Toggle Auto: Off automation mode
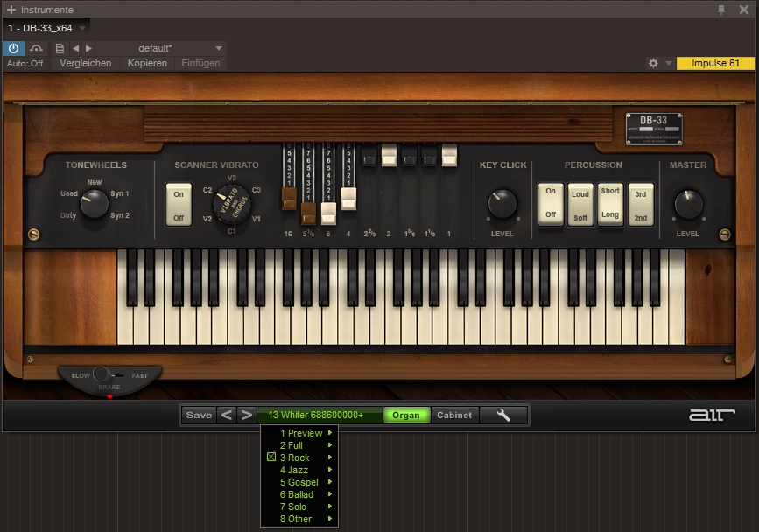759x532 pixels. (25, 63)
